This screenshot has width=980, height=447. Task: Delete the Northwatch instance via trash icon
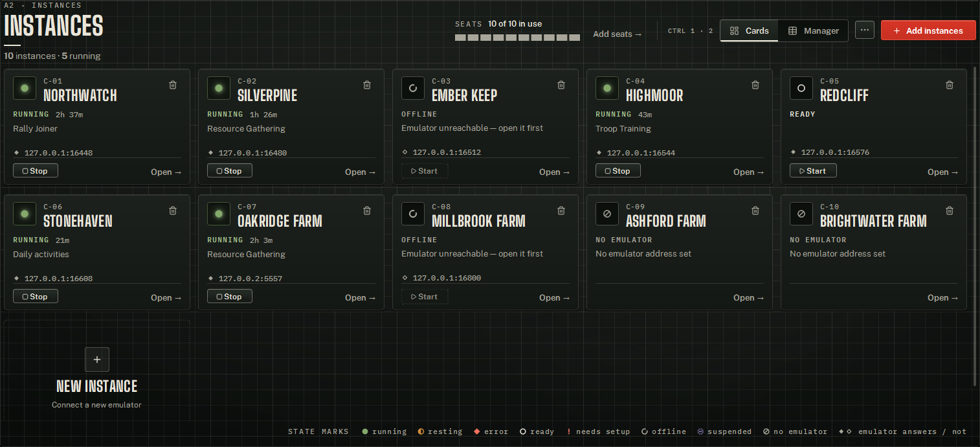(x=173, y=85)
